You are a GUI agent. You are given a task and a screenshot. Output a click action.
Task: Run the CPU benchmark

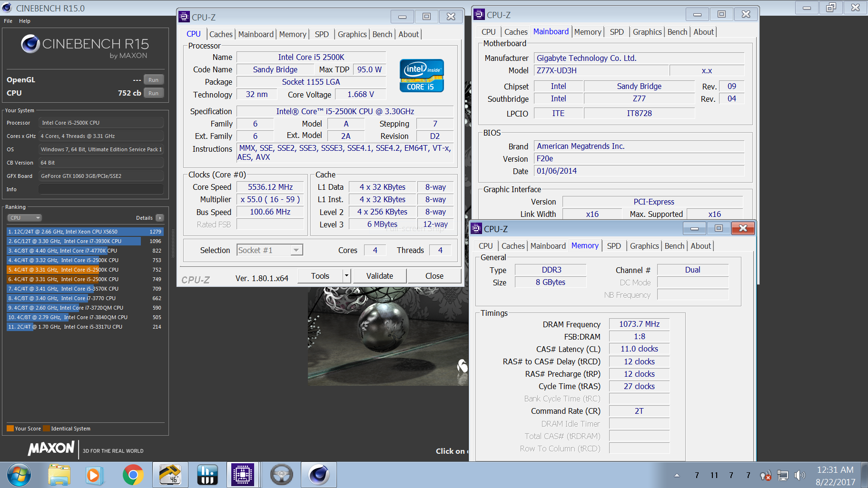coord(154,93)
